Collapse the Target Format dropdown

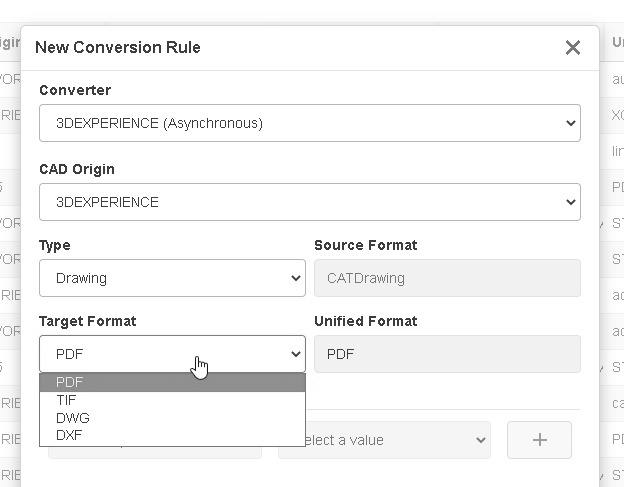point(172,354)
